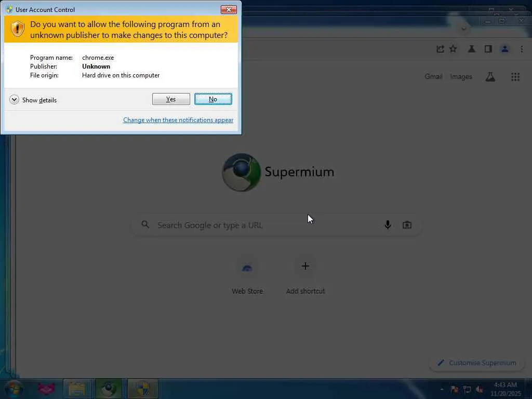Viewport: 532px width, 399px height.
Task: Click the bold 'Unknown' publisher text
Action: [96, 66]
